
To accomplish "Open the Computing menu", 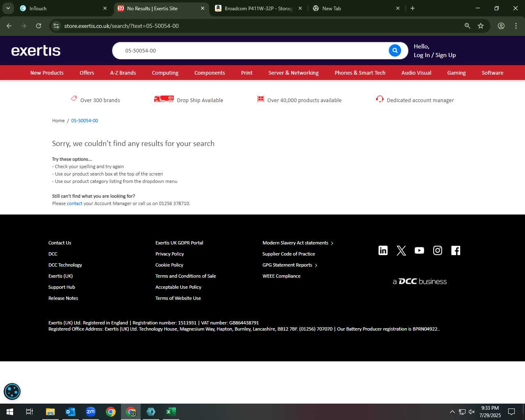I will [x=165, y=73].
